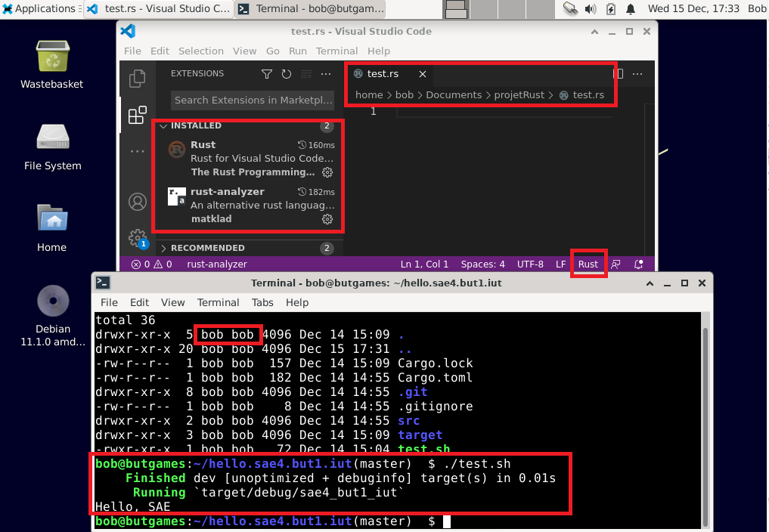
Task: Open the Wastebasket desktop icon
Action: point(52,64)
